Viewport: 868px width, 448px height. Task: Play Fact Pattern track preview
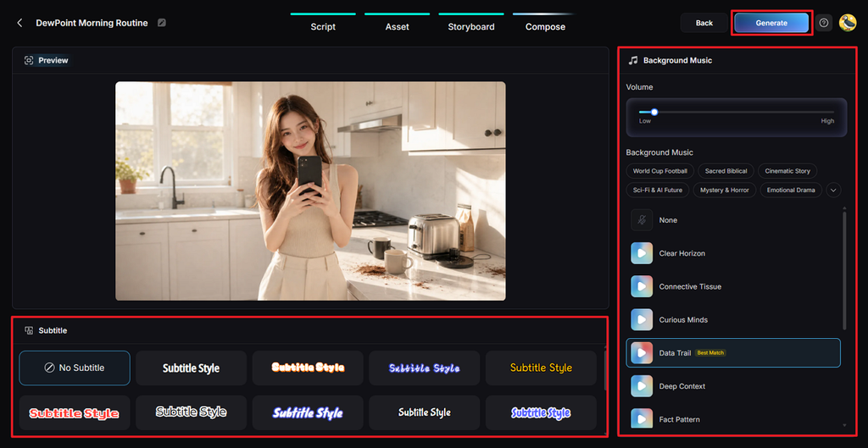pyautogui.click(x=642, y=419)
